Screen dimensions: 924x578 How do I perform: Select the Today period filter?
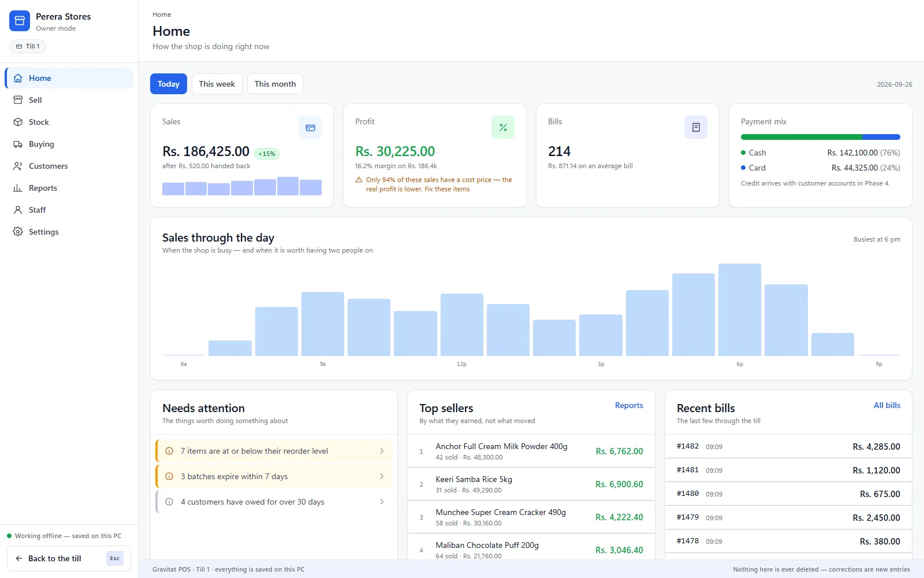[169, 84]
